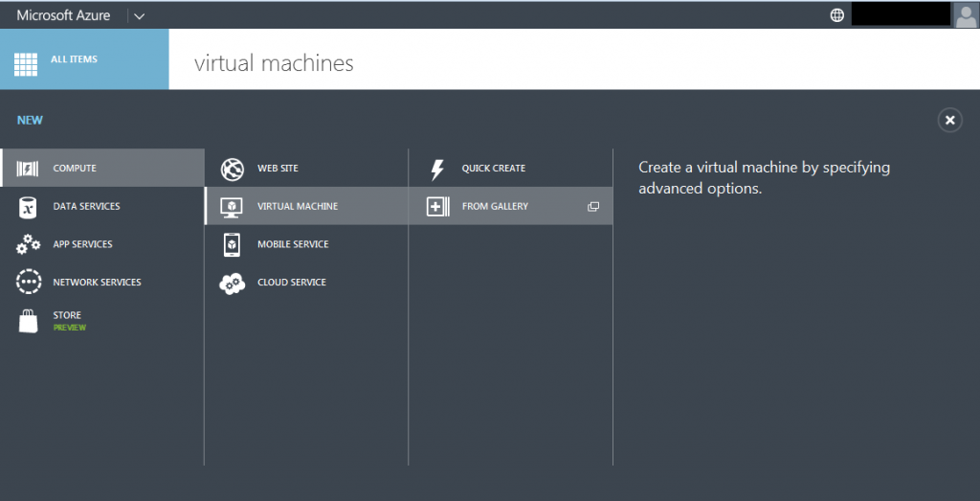Screen dimensions: 980x501
Task: Click the 'Create a virtual machine' description text
Action: pos(764,178)
